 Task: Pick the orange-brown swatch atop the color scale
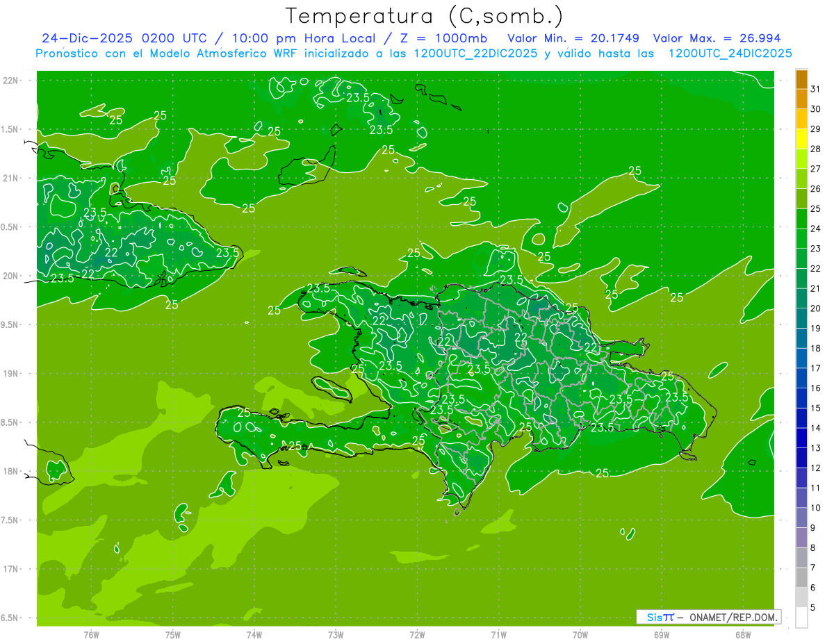tap(801, 79)
